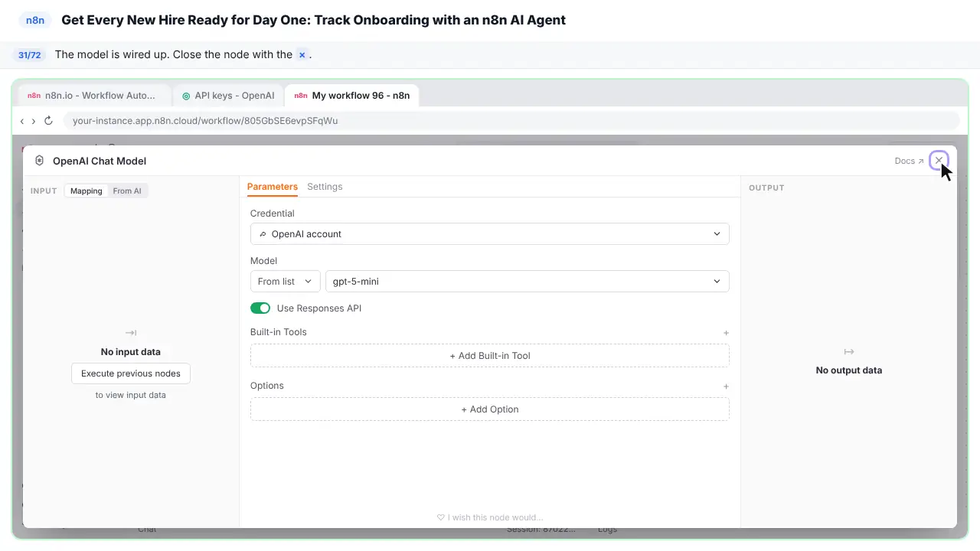Switch to the API keys - OpenAI browser tab

point(228,96)
